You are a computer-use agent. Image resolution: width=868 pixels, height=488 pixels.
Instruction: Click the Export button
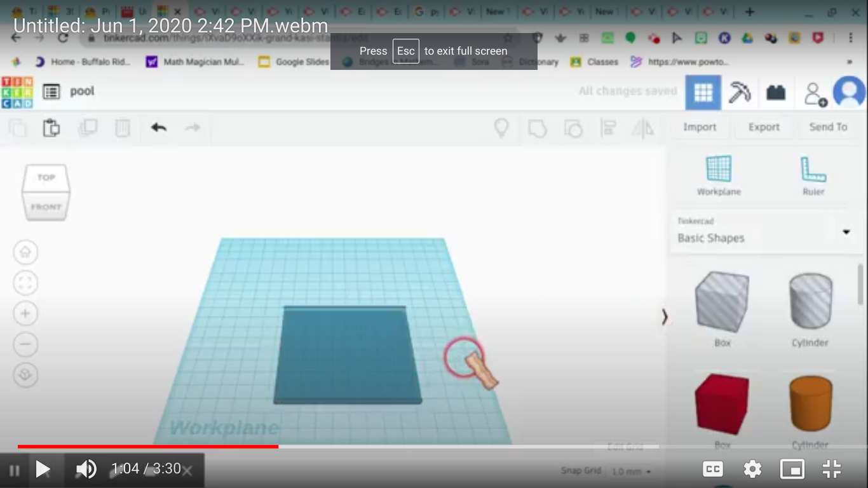pyautogui.click(x=764, y=127)
